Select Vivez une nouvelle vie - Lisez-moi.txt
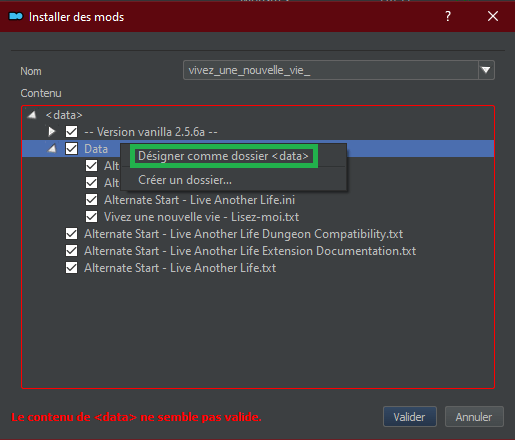This screenshot has width=515, height=440. click(201, 217)
